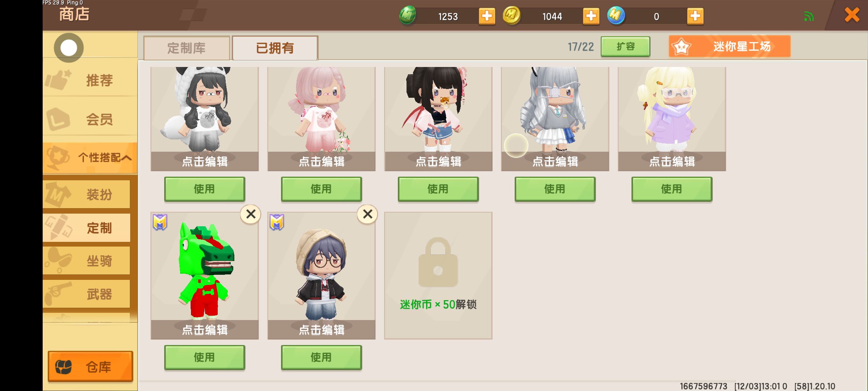Remove the green dinosaur outfit
The height and width of the screenshot is (391, 868).
(x=251, y=214)
